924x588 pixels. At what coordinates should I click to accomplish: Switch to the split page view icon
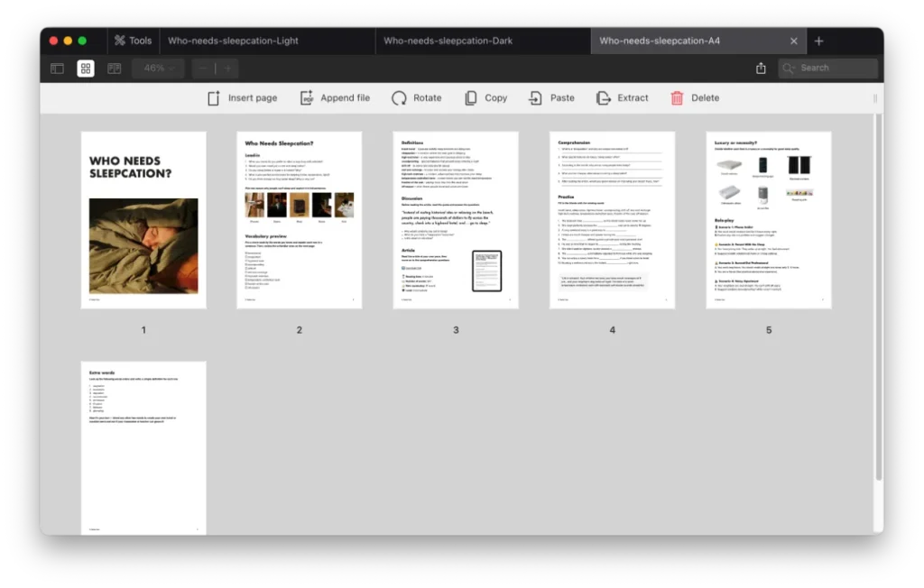pos(114,69)
